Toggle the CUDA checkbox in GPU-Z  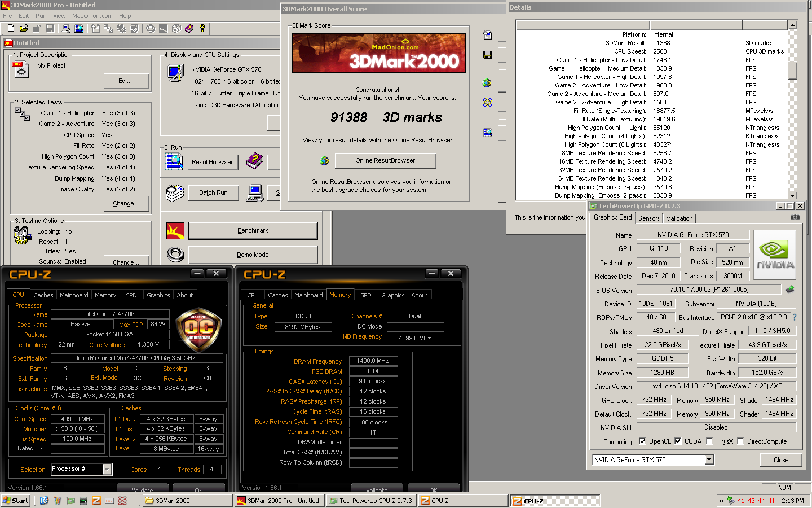point(678,441)
